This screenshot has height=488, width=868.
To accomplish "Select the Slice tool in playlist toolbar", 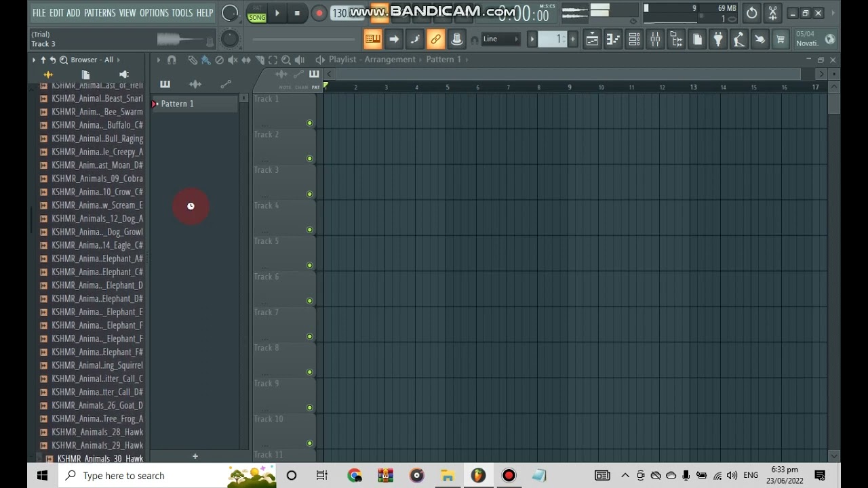I will [x=260, y=60].
